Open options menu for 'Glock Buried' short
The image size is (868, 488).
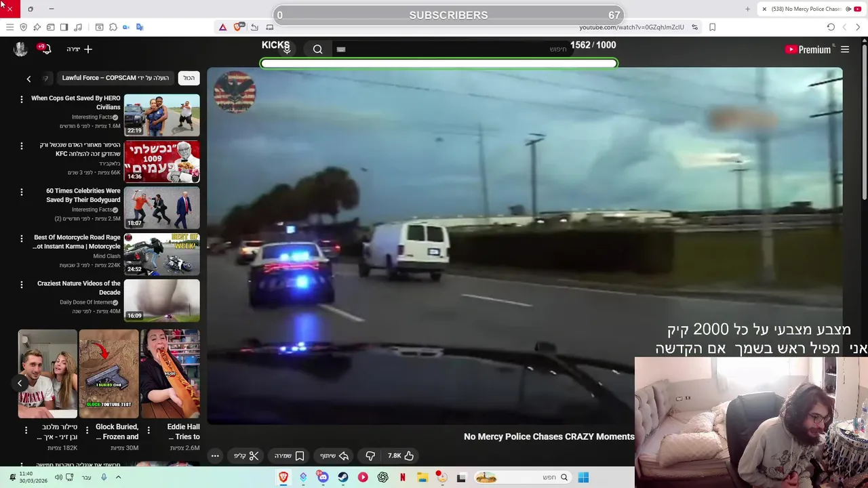pos(87,430)
